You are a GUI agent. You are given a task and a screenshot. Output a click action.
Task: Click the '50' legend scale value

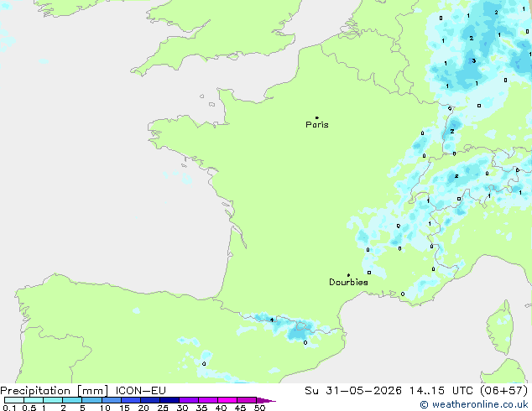(259, 408)
